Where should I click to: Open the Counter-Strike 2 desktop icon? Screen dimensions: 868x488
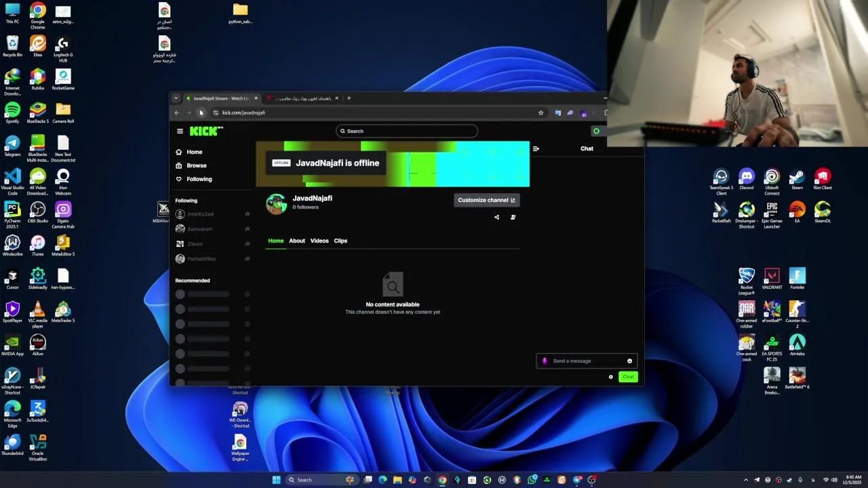(x=797, y=315)
